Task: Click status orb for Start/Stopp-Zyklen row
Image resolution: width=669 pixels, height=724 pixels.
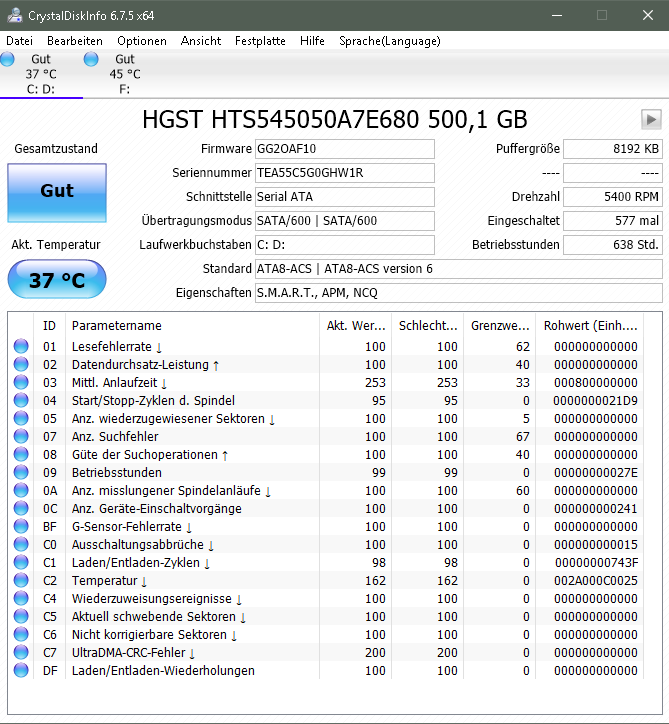Action: 21,400
